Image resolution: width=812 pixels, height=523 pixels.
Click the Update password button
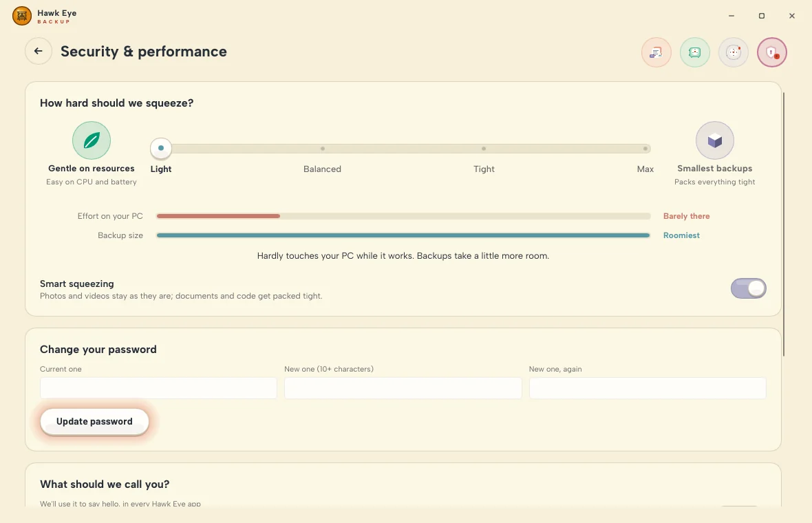point(94,422)
